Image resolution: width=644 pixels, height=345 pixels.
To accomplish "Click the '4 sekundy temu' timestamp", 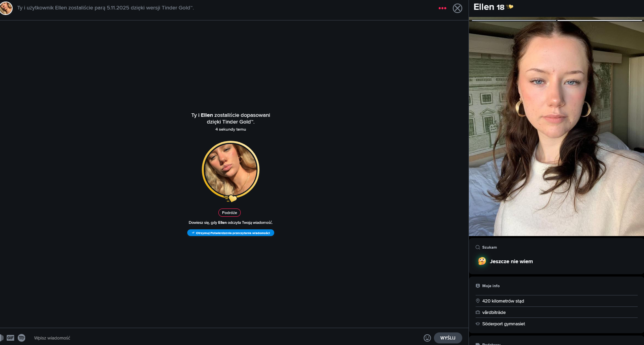I will [231, 129].
